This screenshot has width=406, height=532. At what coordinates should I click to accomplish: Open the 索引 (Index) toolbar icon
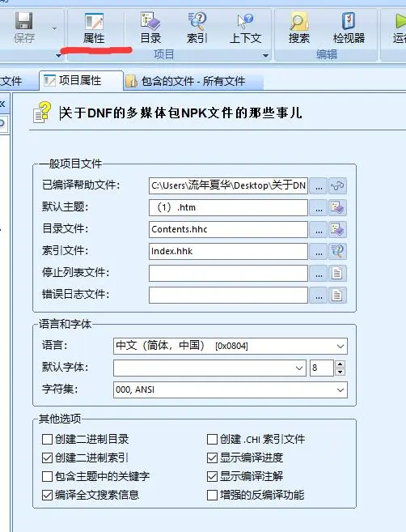point(197,28)
